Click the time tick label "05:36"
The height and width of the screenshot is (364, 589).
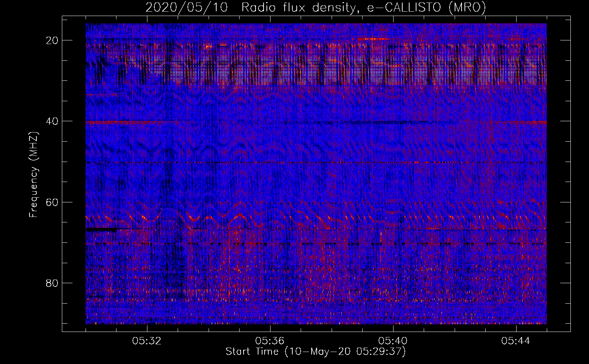[270, 341]
